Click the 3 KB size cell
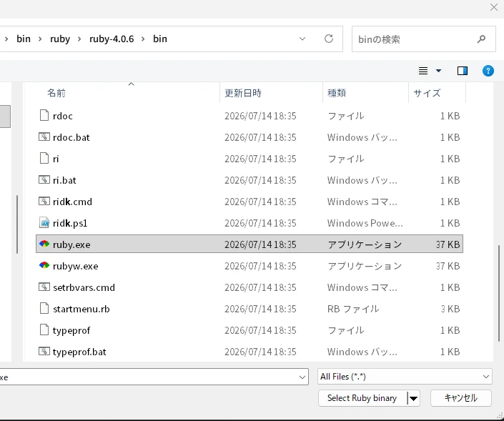Image resolution: width=504 pixels, height=421 pixels. tap(450, 309)
